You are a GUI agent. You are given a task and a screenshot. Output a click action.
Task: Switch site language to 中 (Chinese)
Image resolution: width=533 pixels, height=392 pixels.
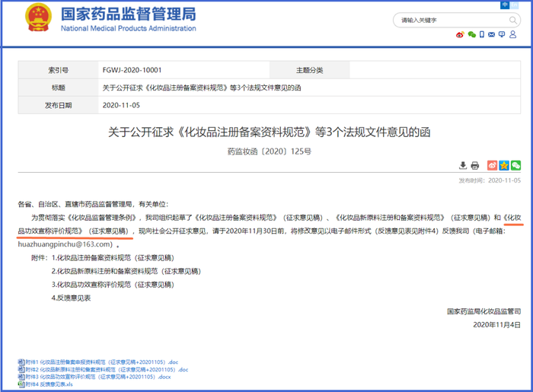tap(505, 5)
